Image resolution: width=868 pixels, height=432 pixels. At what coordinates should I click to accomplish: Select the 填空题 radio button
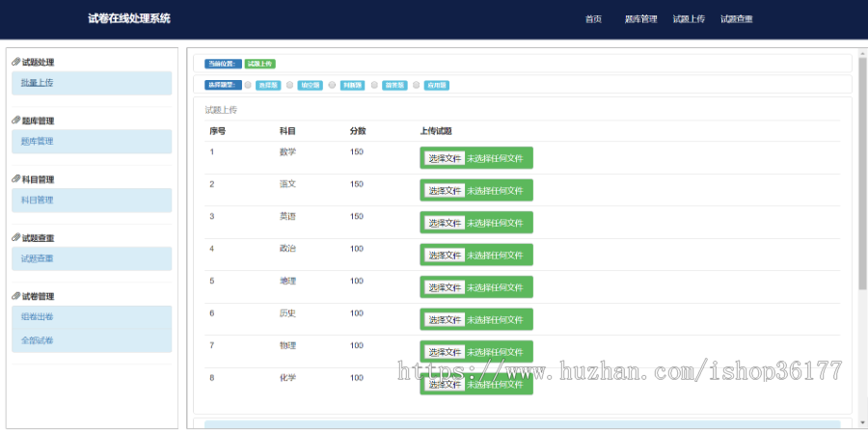click(290, 85)
